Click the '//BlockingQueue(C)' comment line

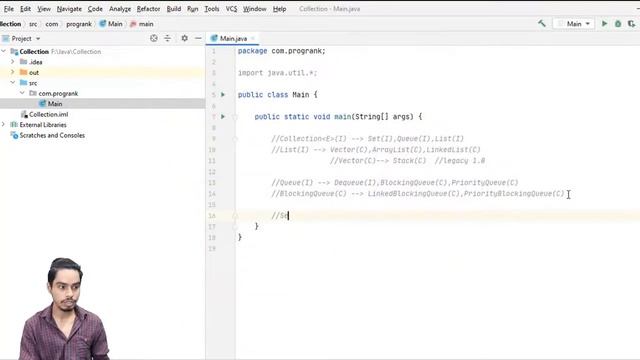418,193
